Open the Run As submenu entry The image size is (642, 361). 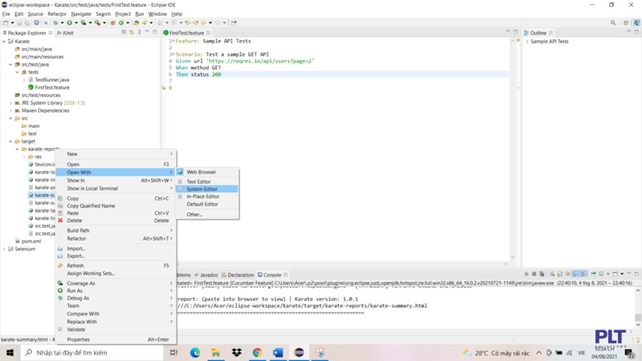pyautogui.click(x=116, y=291)
